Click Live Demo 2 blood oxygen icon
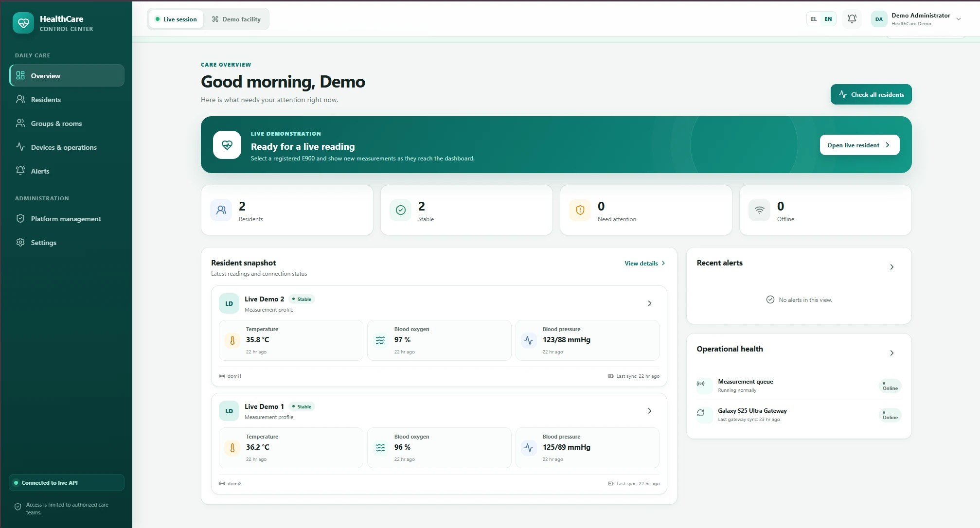This screenshot has height=528, width=980. [x=380, y=340]
